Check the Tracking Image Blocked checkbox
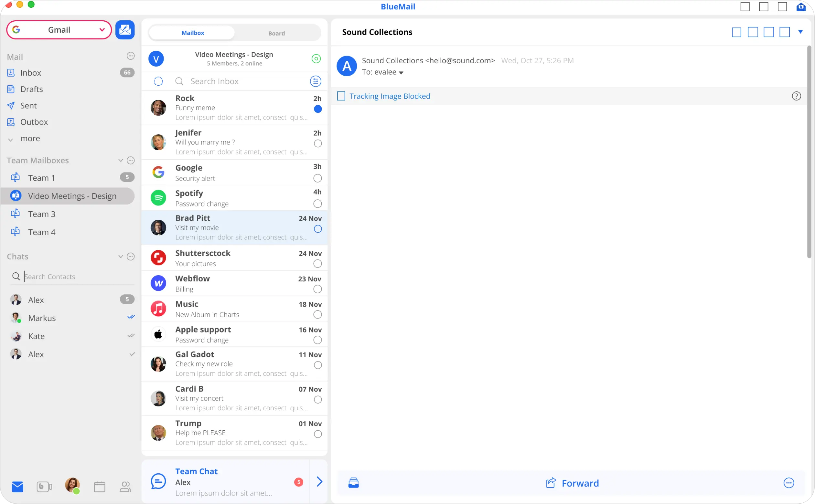The height and width of the screenshot is (504, 815). click(341, 96)
